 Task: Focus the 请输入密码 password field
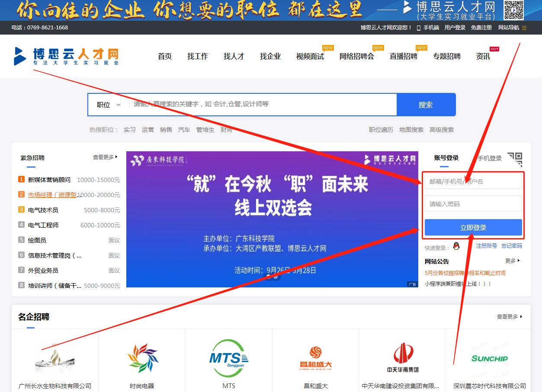point(473,204)
